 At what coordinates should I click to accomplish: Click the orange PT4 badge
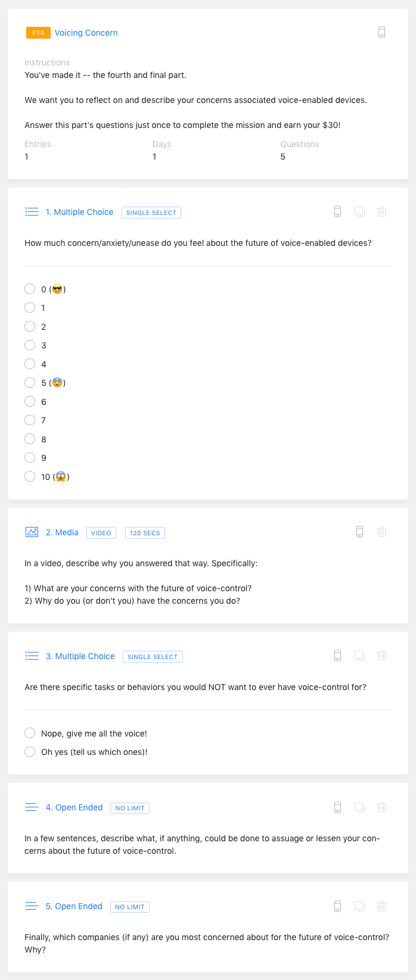tap(38, 33)
